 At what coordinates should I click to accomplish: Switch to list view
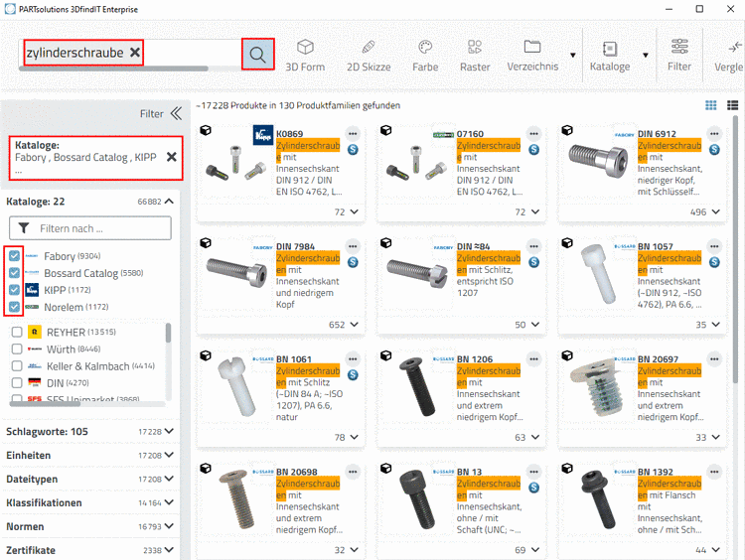[x=733, y=105]
